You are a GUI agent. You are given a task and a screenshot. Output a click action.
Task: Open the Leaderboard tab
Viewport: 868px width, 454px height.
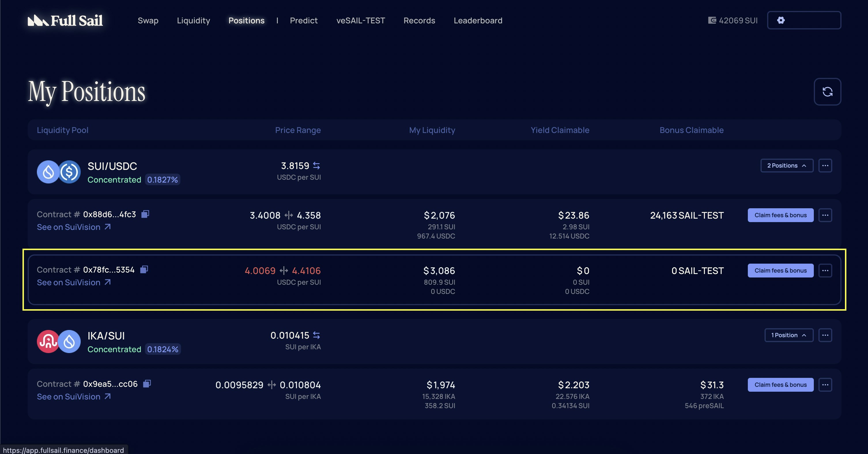coord(478,20)
